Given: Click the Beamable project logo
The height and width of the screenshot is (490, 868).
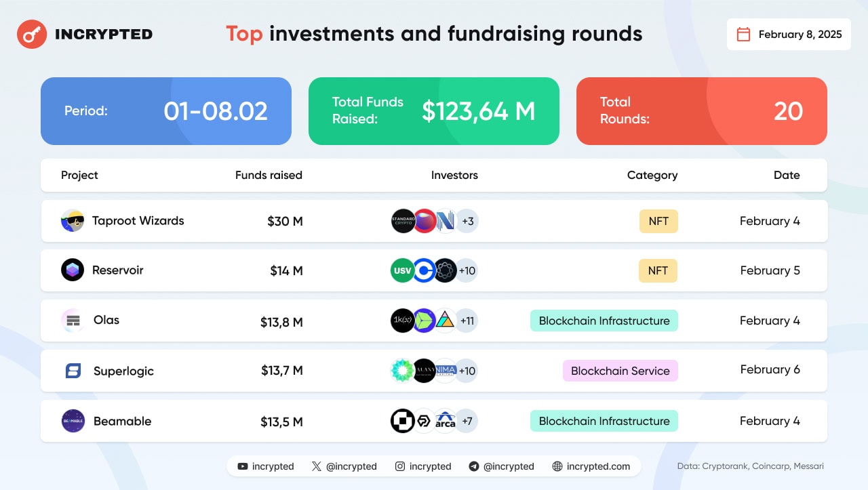Looking at the screenshot, I should 73,421.
